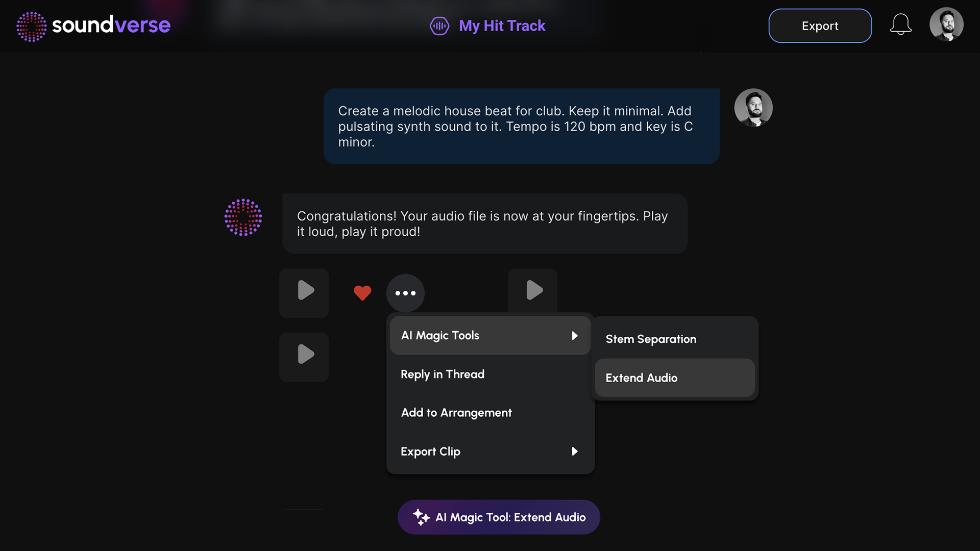
Task: Click the notification bell icon
Action: point(900,26)
